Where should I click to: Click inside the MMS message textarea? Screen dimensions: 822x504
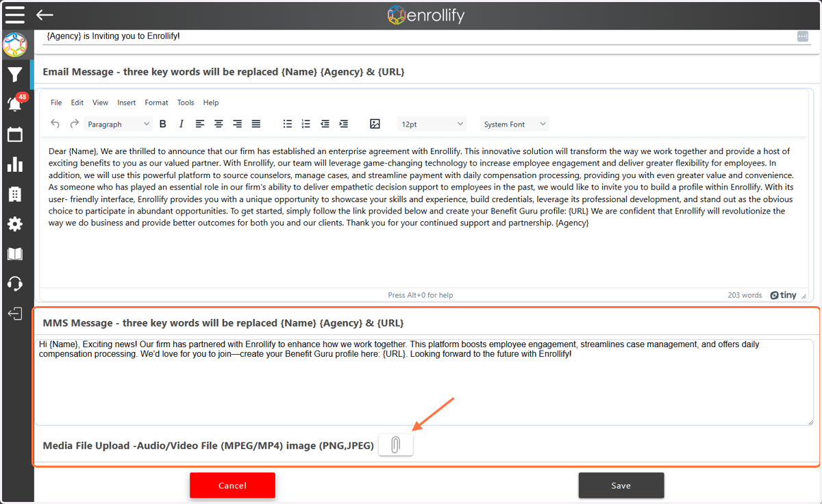coord(424,381)
